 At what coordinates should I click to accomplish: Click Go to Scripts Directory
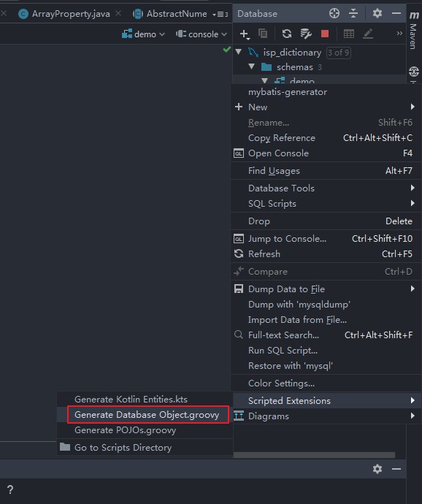(123, 448)
